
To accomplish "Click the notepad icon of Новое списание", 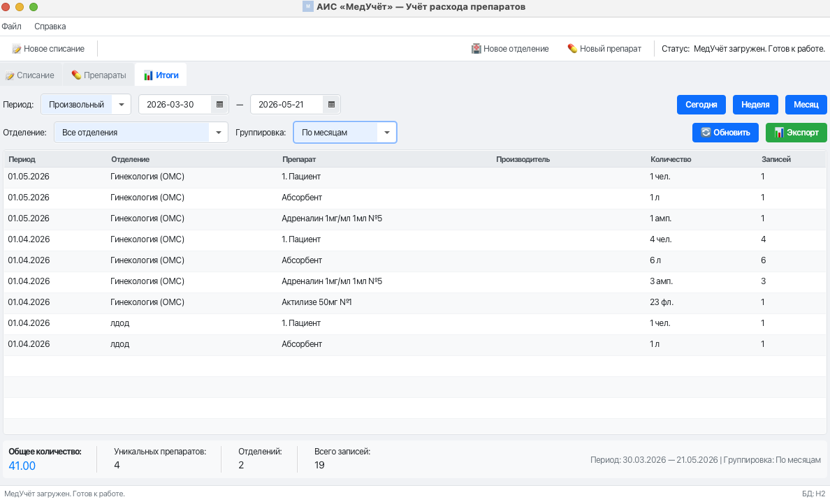I will coord(16,49).
